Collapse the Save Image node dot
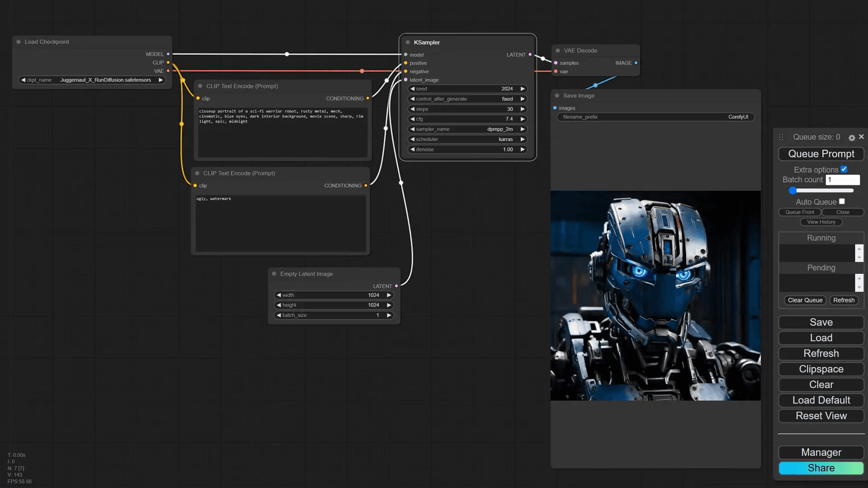This screenshot has height=488, width=868. 557,96
